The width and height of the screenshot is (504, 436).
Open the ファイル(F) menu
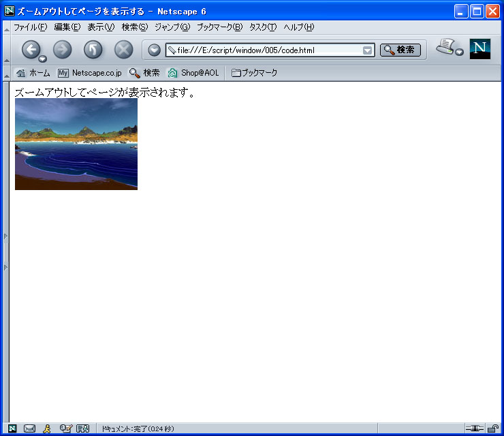click(30, 27)
